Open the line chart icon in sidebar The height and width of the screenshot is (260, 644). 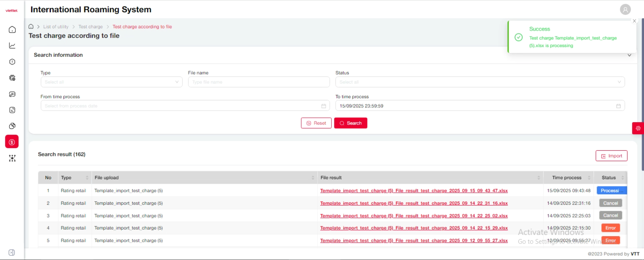(x=12, y=46)
